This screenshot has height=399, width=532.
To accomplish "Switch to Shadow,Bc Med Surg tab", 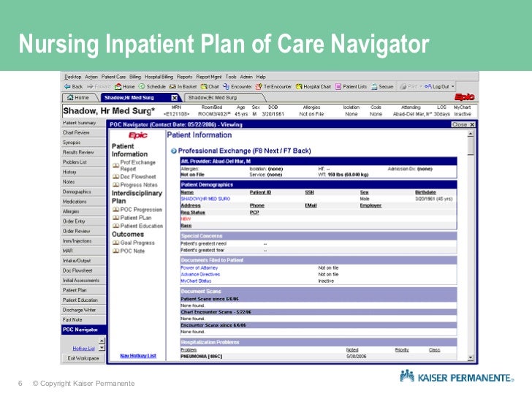I will point(213,98).
